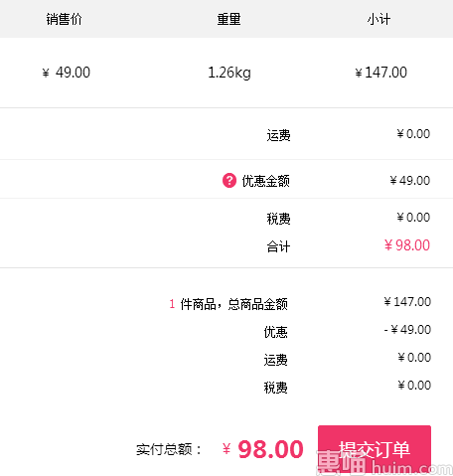
Task: Click the 1.26kg weight value
Action: click(x=229, y=73)
